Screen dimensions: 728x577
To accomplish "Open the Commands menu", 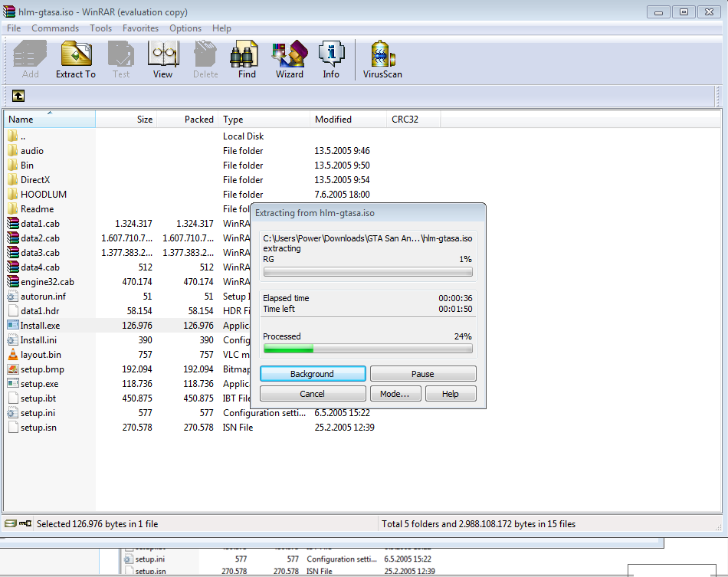I will 55,28.
